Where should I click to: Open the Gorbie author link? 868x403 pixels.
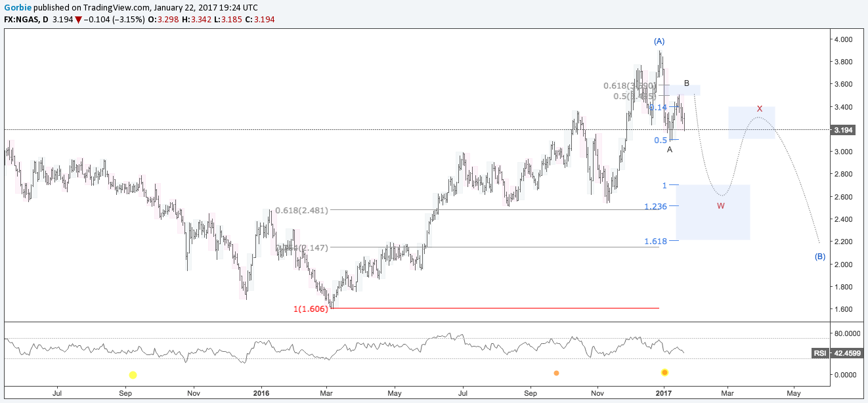17,8
